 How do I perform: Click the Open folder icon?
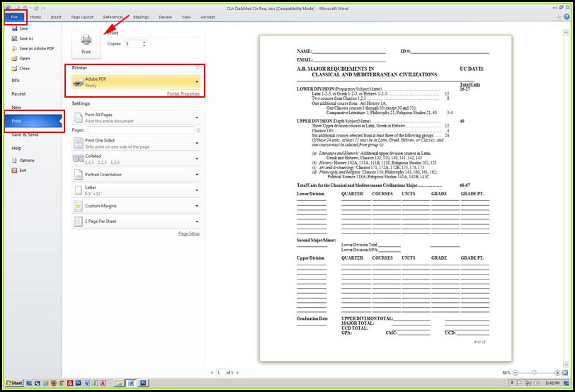point(15,58)
